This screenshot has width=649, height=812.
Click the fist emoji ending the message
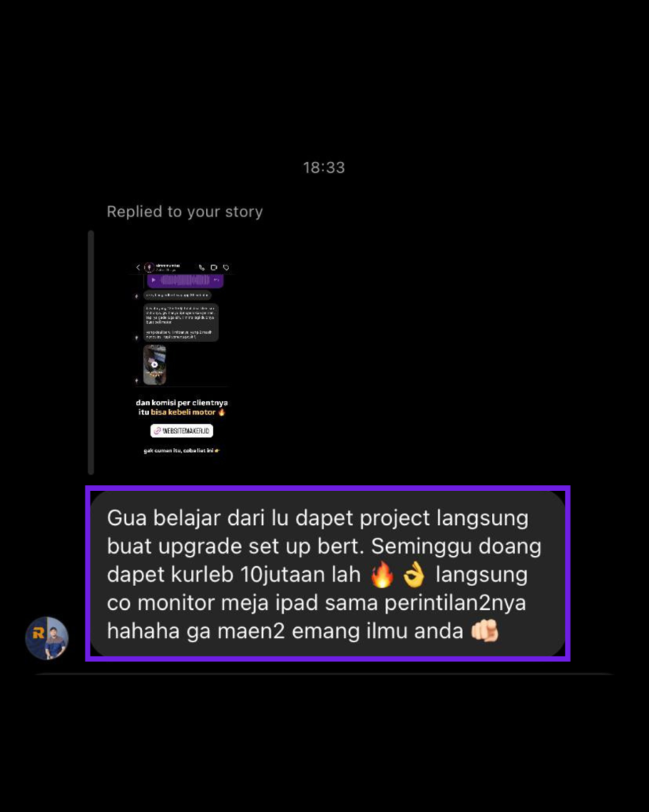pos(484,630)
